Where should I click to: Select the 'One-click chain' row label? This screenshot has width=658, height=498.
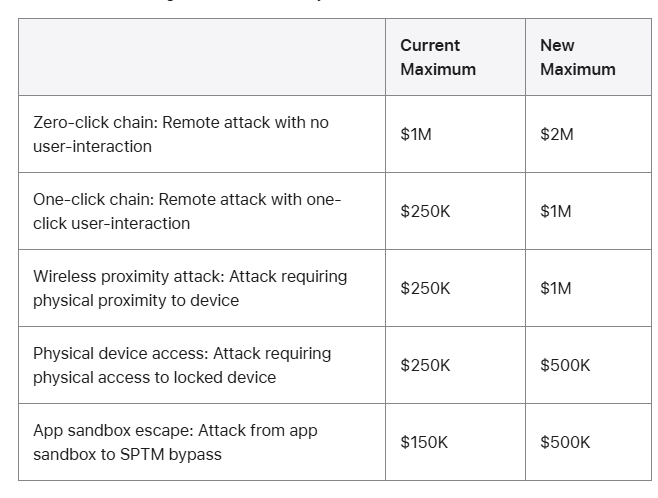[x=186, y=211]
